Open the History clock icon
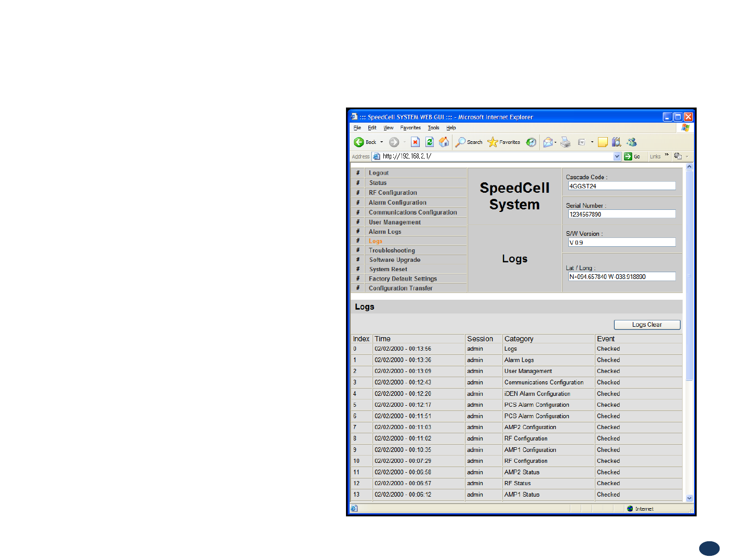The image size is (746, 560). (x=531, y=142)
